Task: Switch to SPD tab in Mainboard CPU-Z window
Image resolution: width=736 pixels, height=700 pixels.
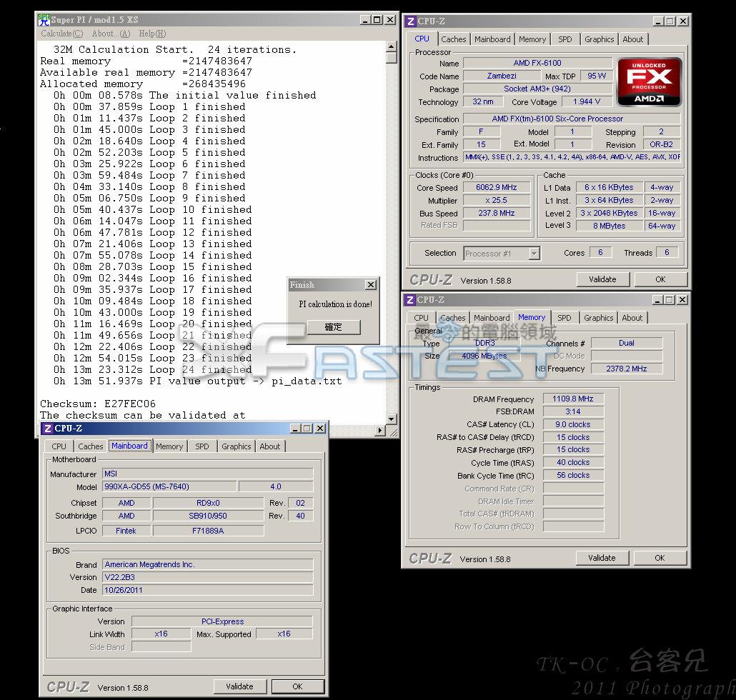Action: [202, 446]
